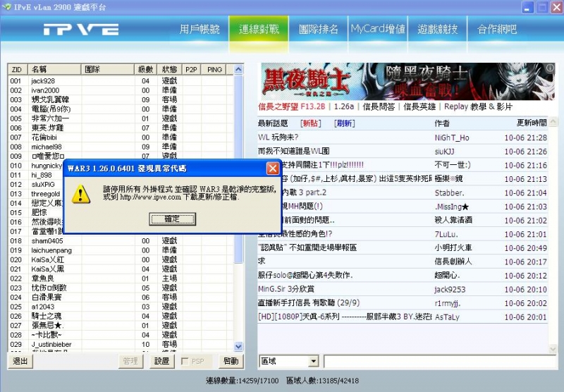Select user ivan2000 in the list
This screenshot has width=564, height=392.
tap(45, 90)
